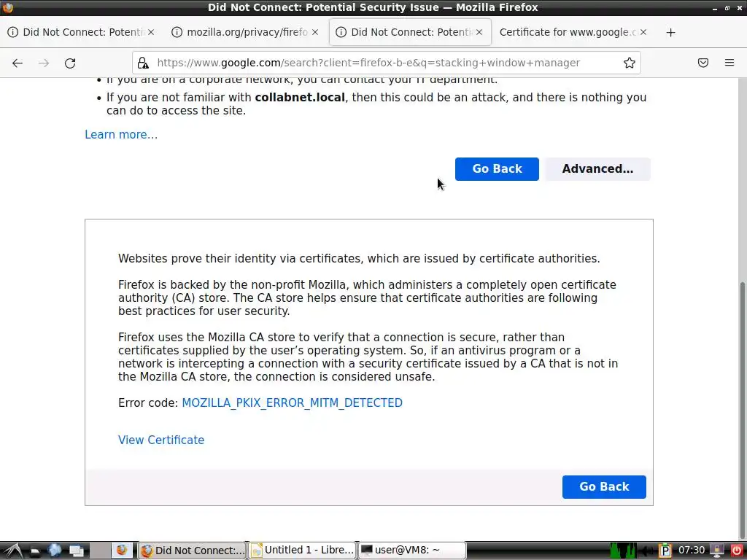Viewport: 747px width, 560px height.
Task: Close the mozilla.org privacy tab
Action: pyautogui.click(x=315, y=32)
